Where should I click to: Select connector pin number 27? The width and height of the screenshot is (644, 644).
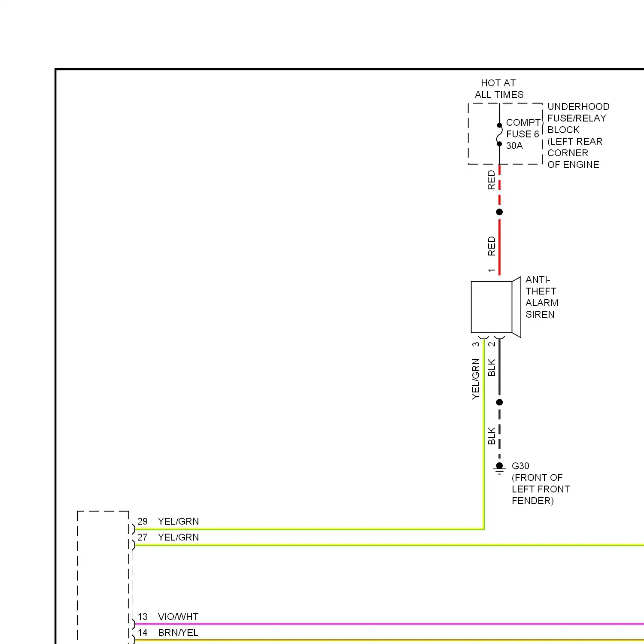point(143,537)
